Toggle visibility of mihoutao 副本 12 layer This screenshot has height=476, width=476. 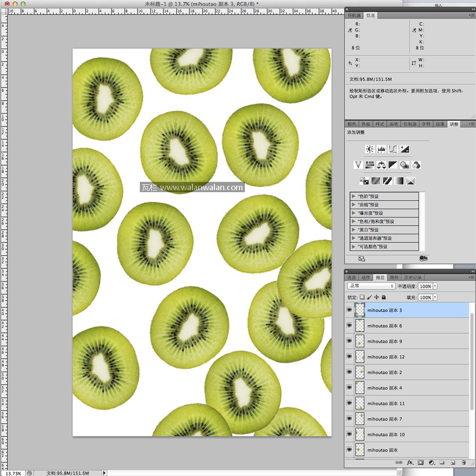(349, 357)
